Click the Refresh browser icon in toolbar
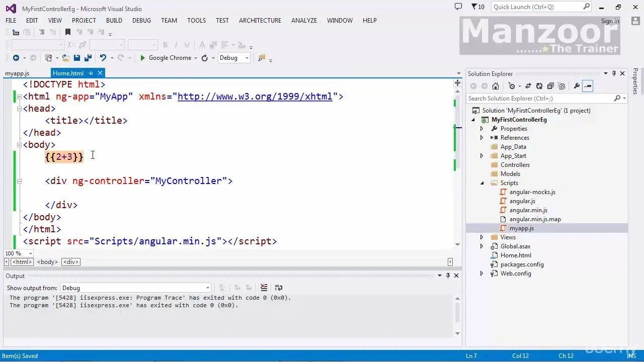 [204, 58]
